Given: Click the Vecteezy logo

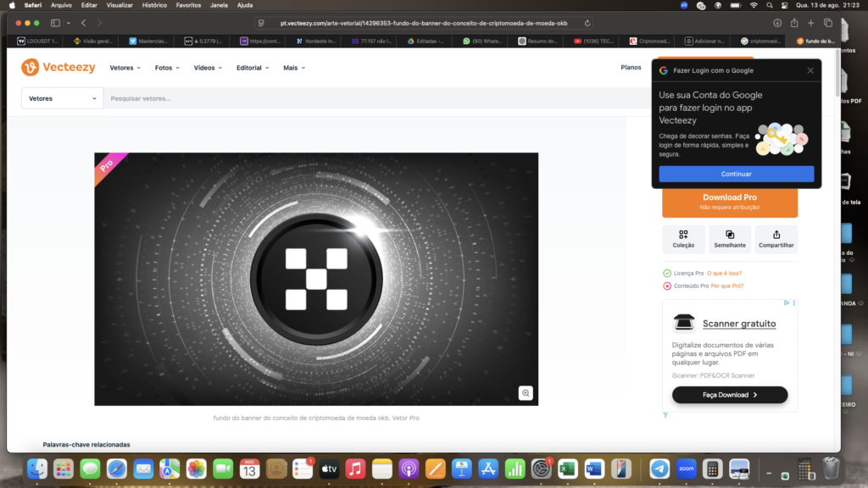Looking at the screenshot, I should click(x=58, y=68).
